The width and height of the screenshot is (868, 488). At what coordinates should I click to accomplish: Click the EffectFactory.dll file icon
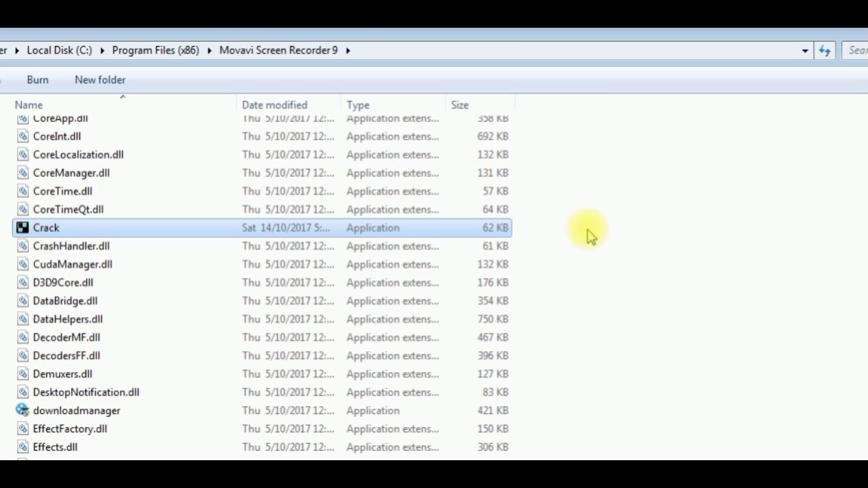[x=22, y=429]
